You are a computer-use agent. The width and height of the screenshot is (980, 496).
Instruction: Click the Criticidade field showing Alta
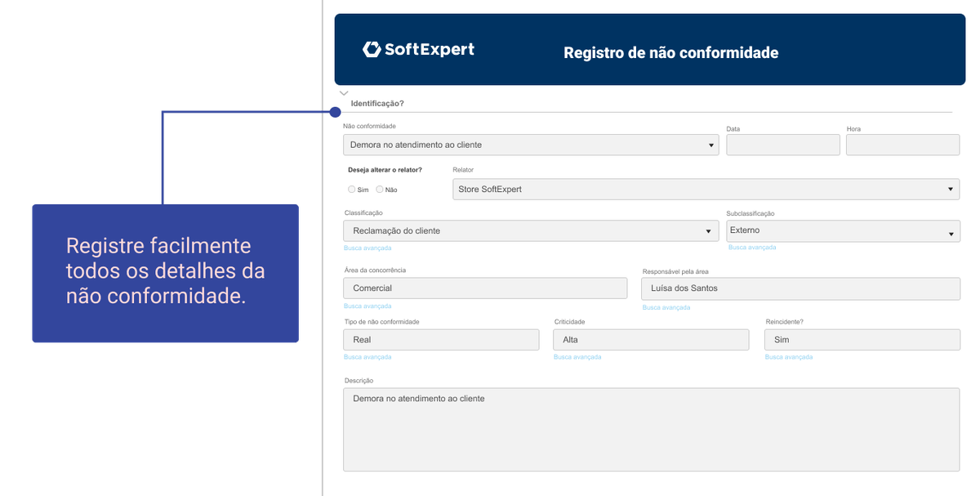click(651, 339)
